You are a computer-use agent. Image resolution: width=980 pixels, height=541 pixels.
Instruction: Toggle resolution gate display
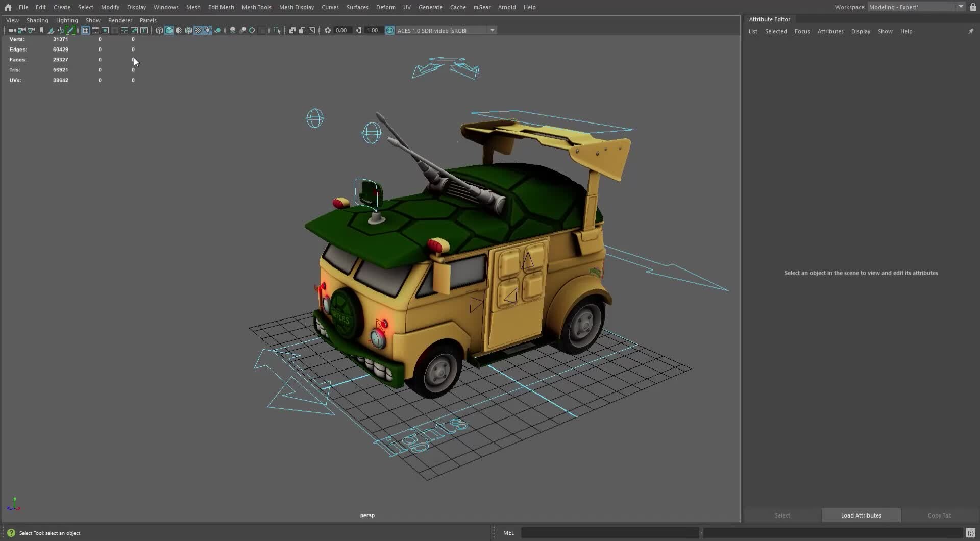coord(105,30)
